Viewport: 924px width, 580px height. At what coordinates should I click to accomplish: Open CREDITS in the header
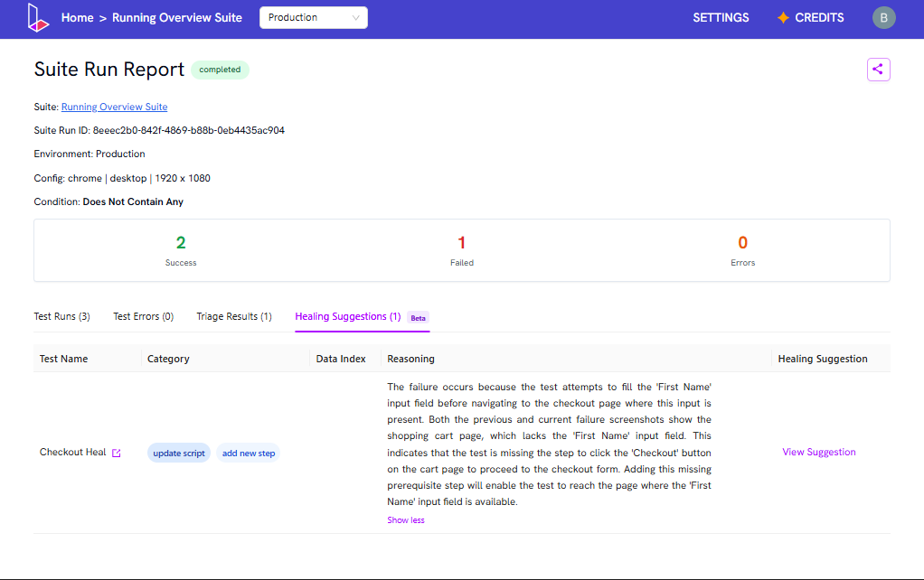(819, 18)
